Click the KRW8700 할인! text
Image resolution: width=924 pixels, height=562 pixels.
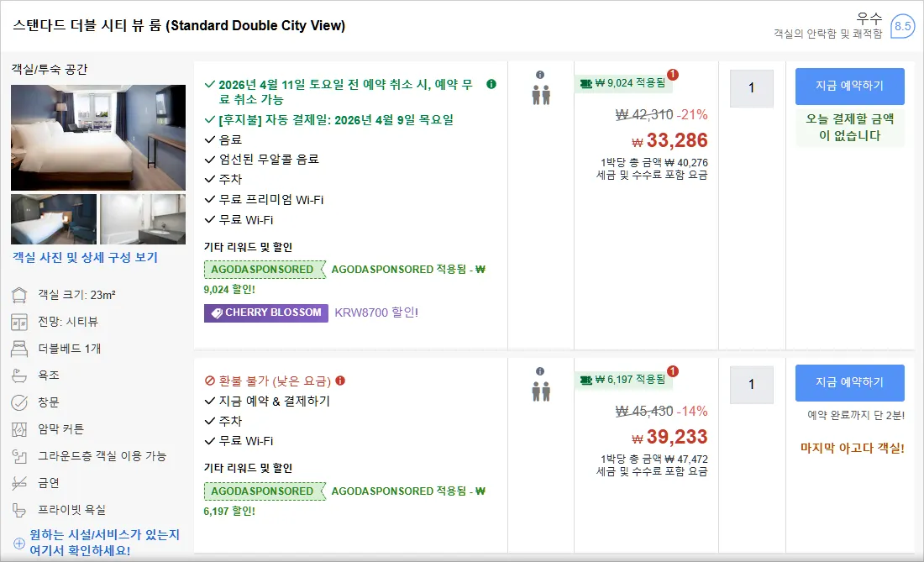(376, 313)
